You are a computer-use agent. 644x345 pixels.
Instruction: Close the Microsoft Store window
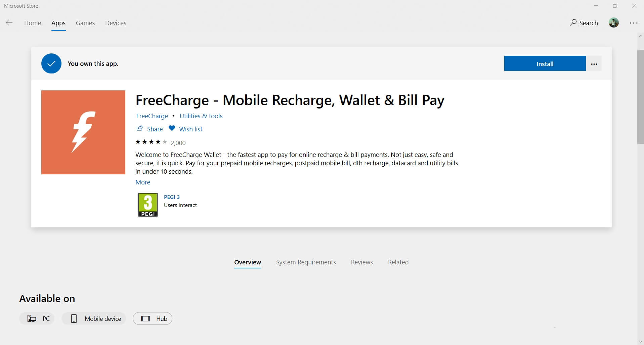pyautogui.click(x=634, y=6)
